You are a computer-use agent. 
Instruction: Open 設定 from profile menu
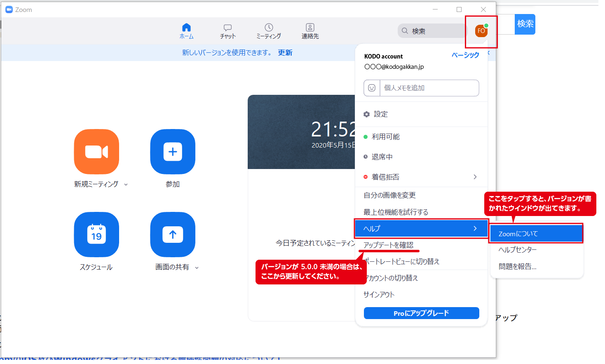pos(421,114)
